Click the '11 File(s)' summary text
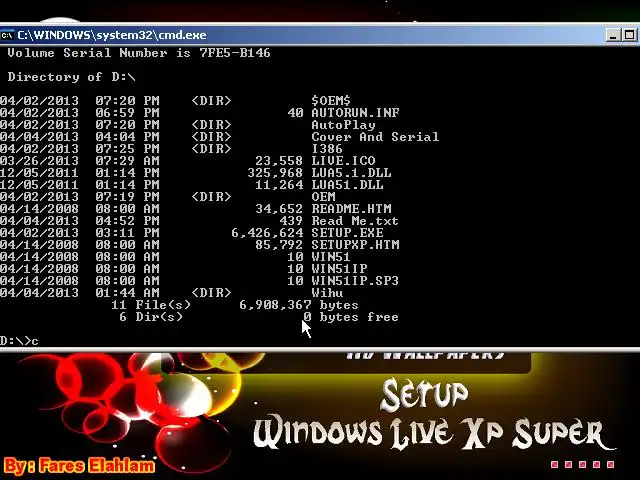This screenshot has height=480, width=640. click(151, 305)
